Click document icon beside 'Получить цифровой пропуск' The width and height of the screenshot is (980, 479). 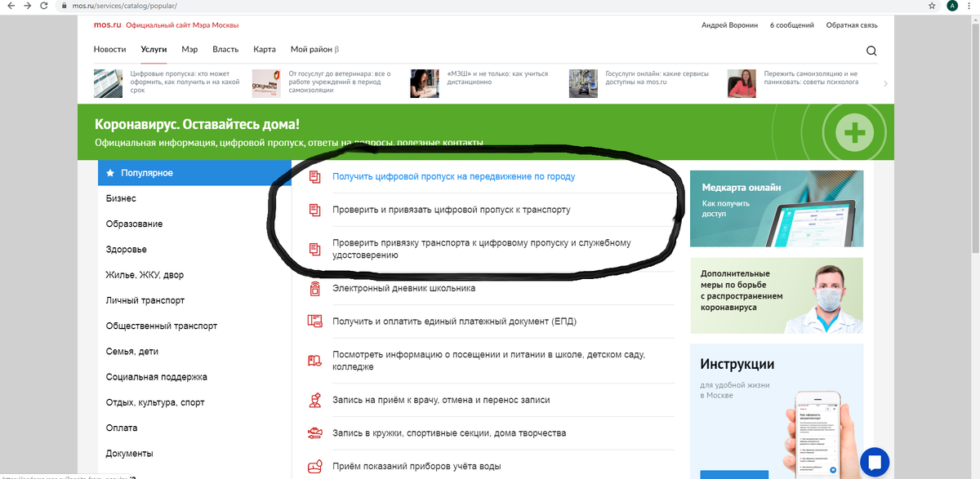click(314, 176)
